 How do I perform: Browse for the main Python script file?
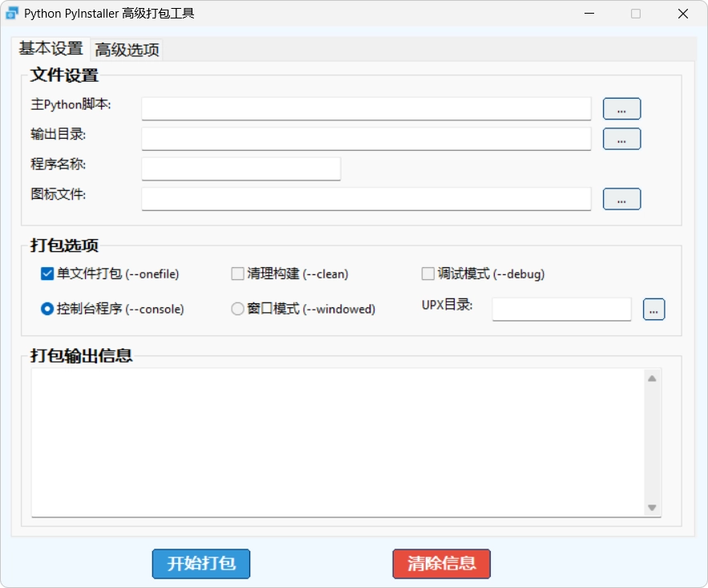point(621,109)
